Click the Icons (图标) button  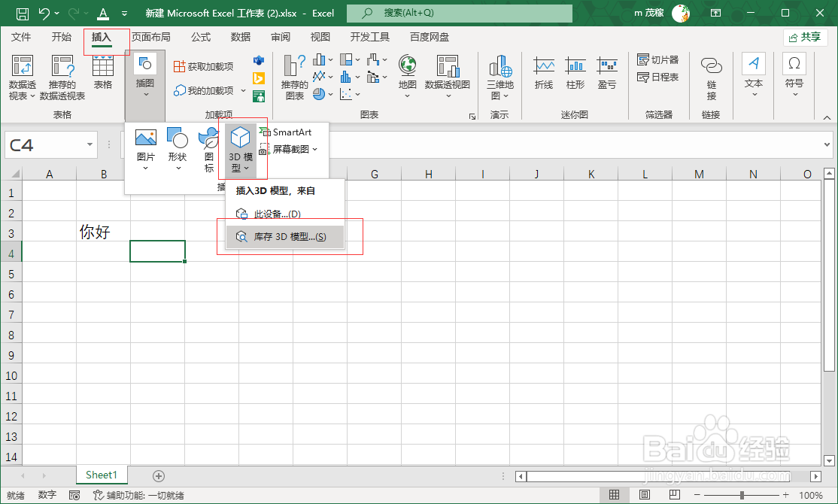click(209, 150)
